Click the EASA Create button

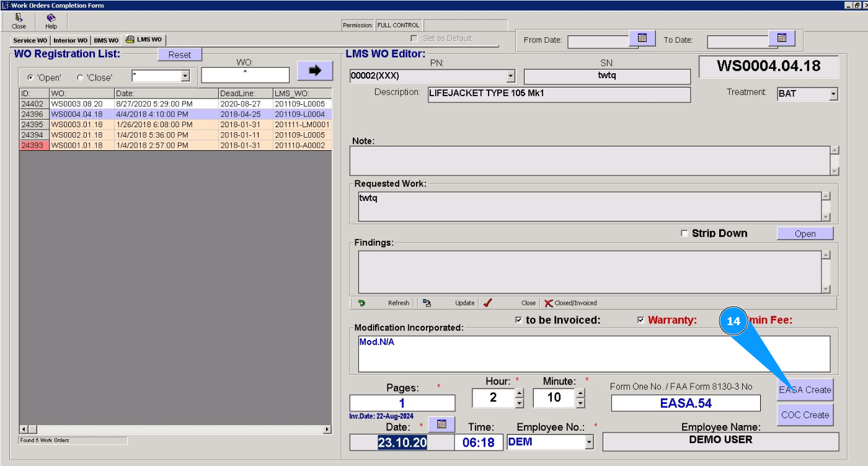click(805, 390)
